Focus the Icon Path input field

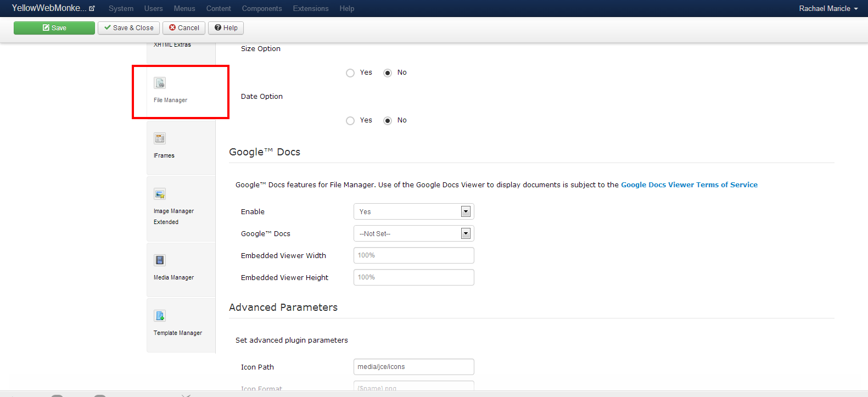tap(414, 367)
